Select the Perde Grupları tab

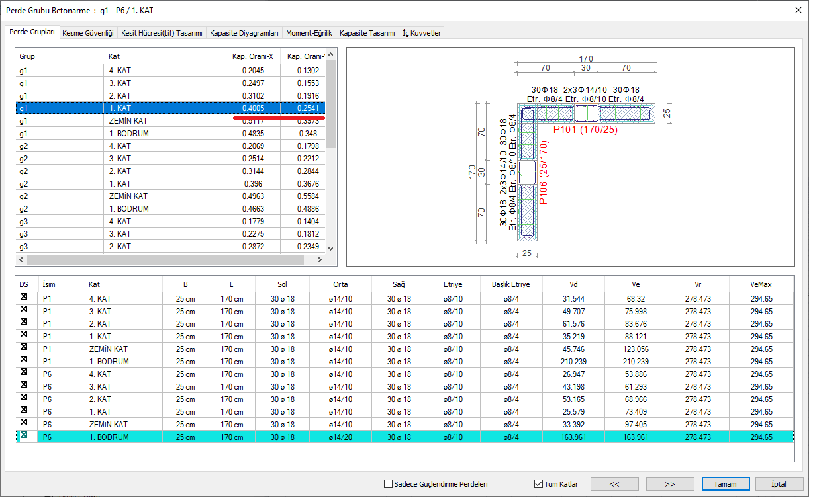tap(32, 32)
